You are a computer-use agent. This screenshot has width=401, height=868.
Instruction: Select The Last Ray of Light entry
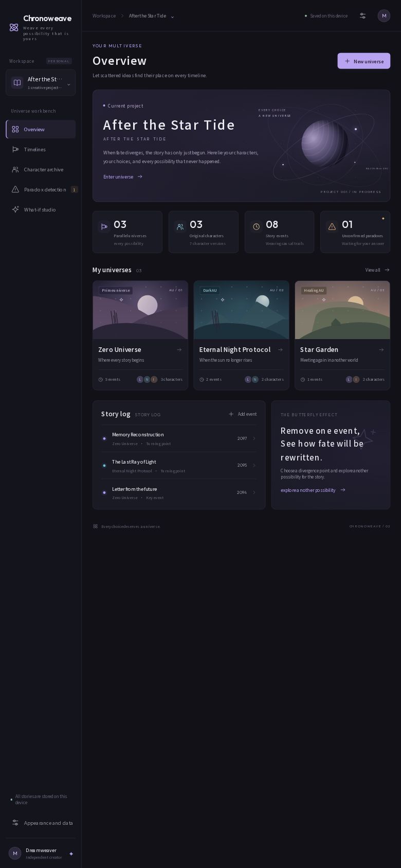click(179, 466)
